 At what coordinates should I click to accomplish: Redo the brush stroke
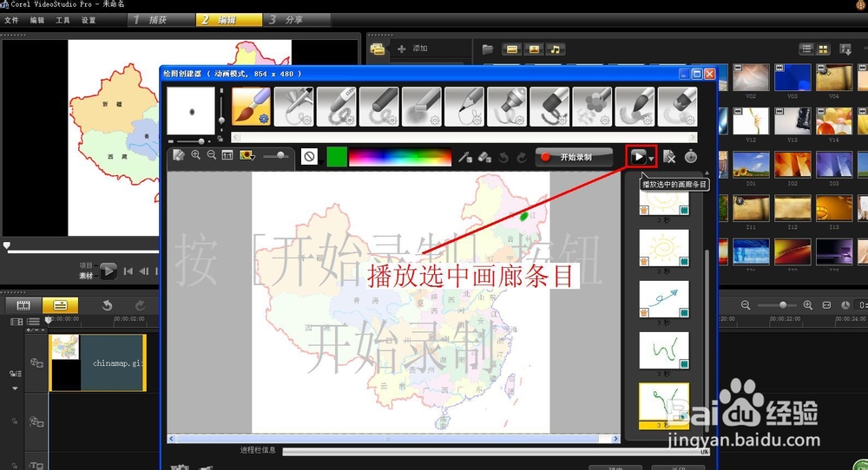click(x=522, y=158)
